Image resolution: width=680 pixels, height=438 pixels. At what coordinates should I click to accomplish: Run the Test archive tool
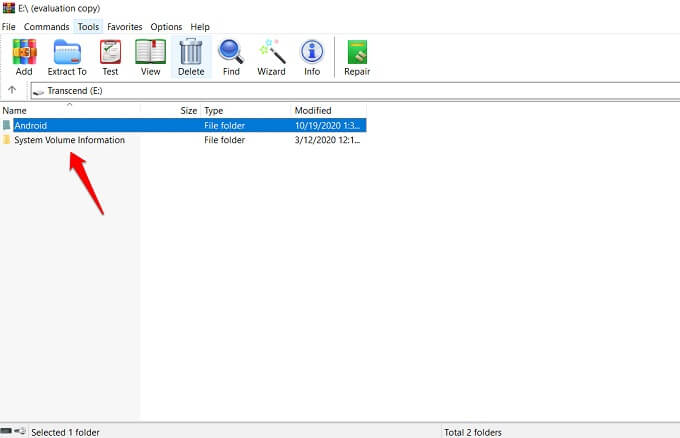coord(110,57)
